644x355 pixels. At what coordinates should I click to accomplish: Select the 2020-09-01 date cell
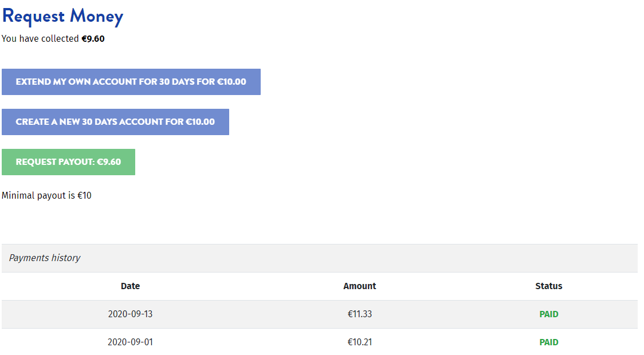pyautogui.click(x=130, y=342)
